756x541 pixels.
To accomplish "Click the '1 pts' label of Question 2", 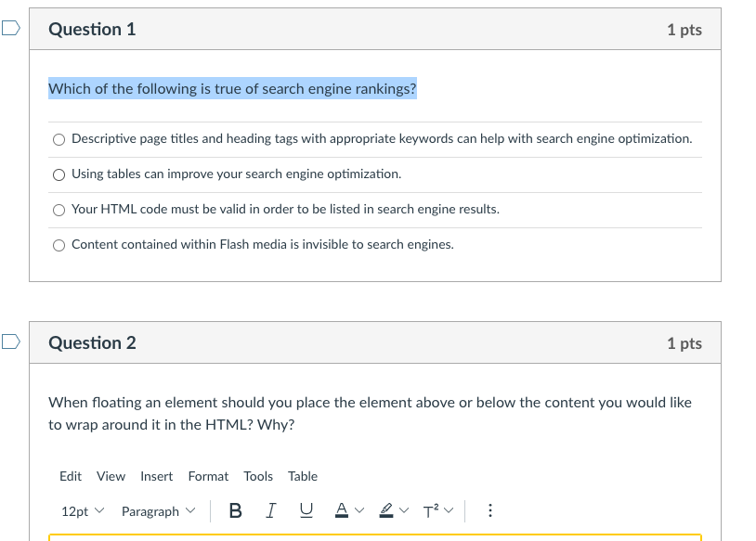I will coord(684,343).
